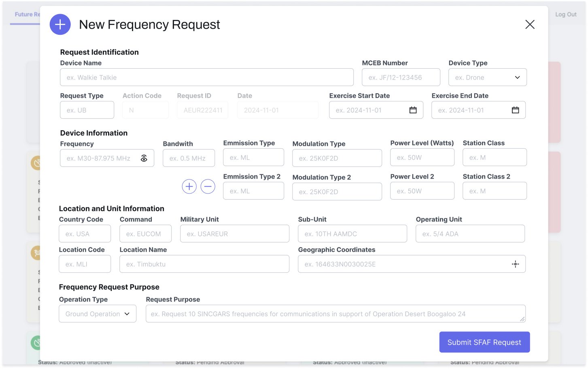Open the Exercise End Date calendar picker
This screenshot has height=369, width=588.
(x=515, y=110)
